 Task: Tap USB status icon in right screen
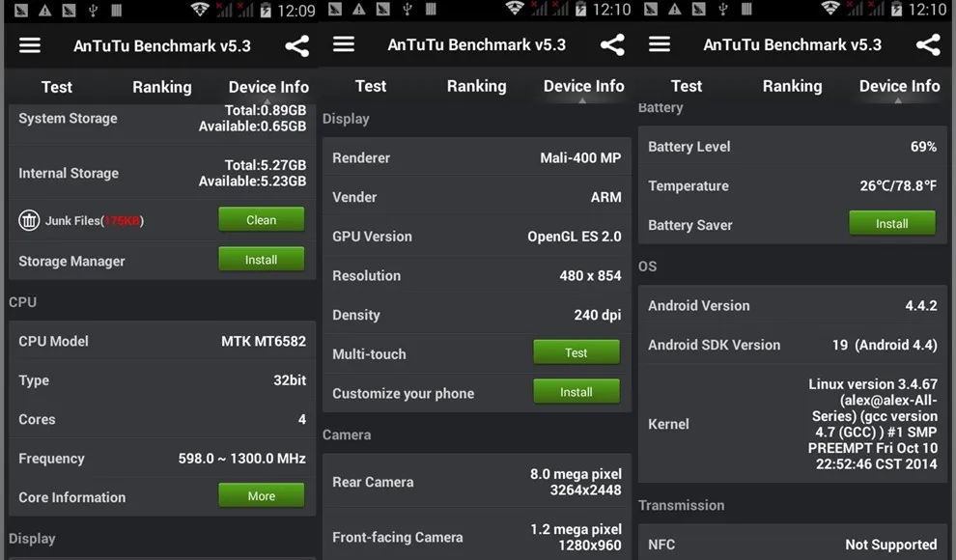723,9
